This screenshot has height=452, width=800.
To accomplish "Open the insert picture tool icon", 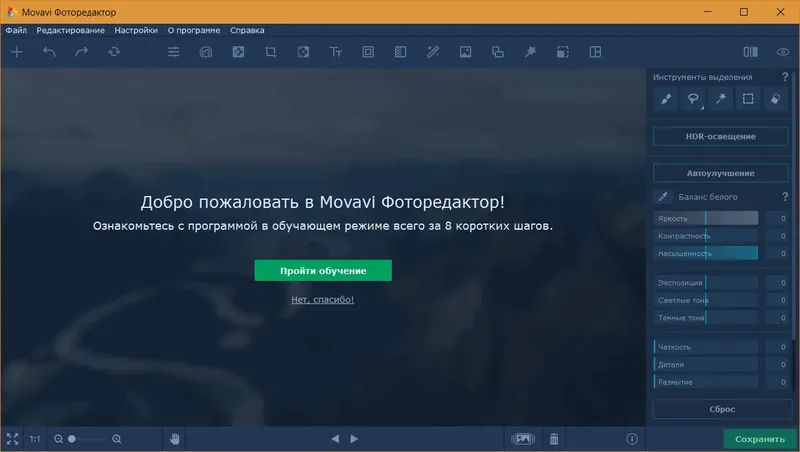I will click(465, 52).
